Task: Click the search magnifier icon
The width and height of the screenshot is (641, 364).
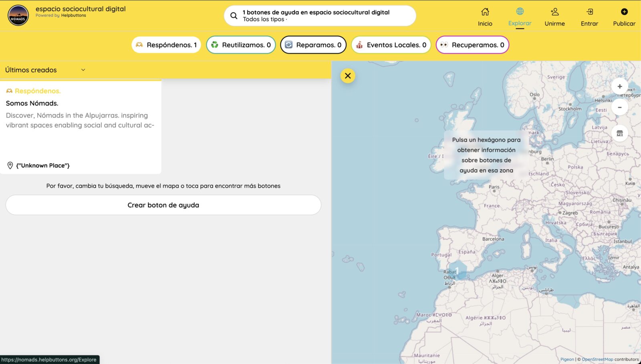Action: coord(234,16)
